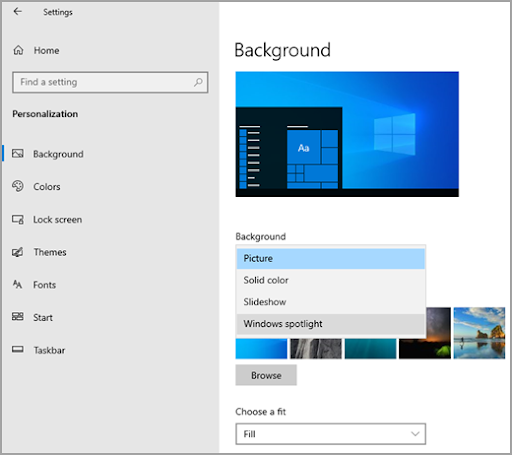Viewport: 512px width, 455px height.
Task: Choose Solid color option
Action: (331, 280)
